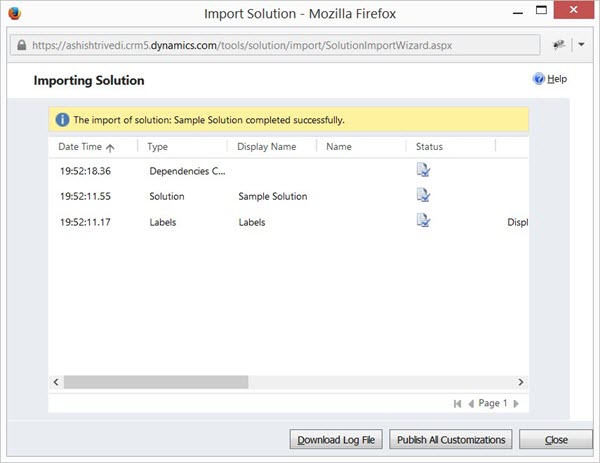The image size is (600, 463).
Task: Click Publish All Customizations button
Action: point(452,440)
